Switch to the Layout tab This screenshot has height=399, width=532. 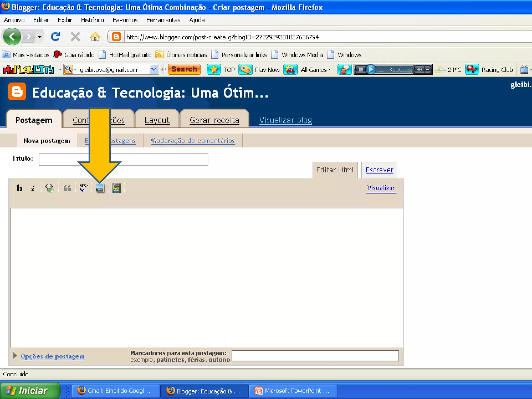point(157,120)
